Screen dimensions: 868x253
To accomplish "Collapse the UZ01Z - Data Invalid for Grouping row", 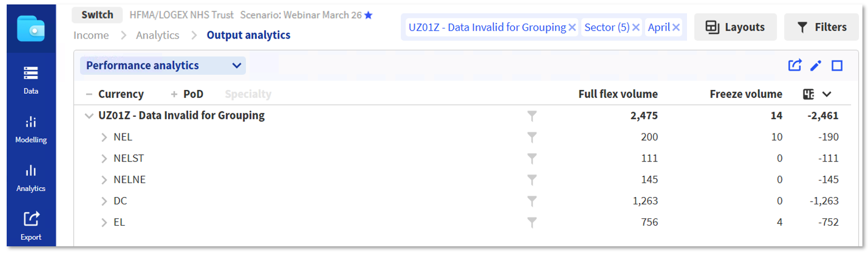I will (88, 116).
